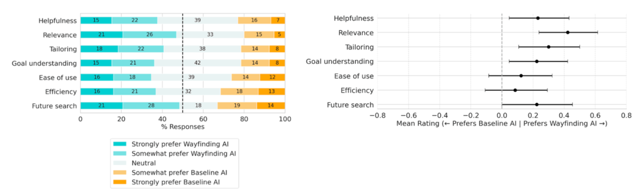644x195 pixels.
Task: Click the Helpfulness bar segment labeled 7
Action: click(278, 20)
